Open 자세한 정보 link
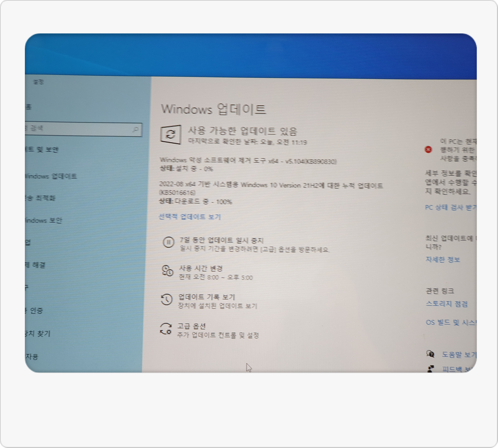 point(443,259)
